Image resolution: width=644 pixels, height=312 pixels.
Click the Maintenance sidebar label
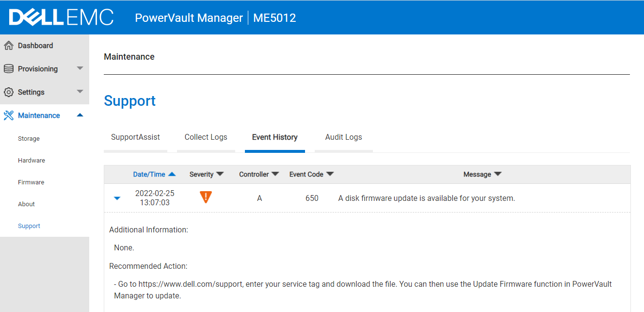pos(39,115)
